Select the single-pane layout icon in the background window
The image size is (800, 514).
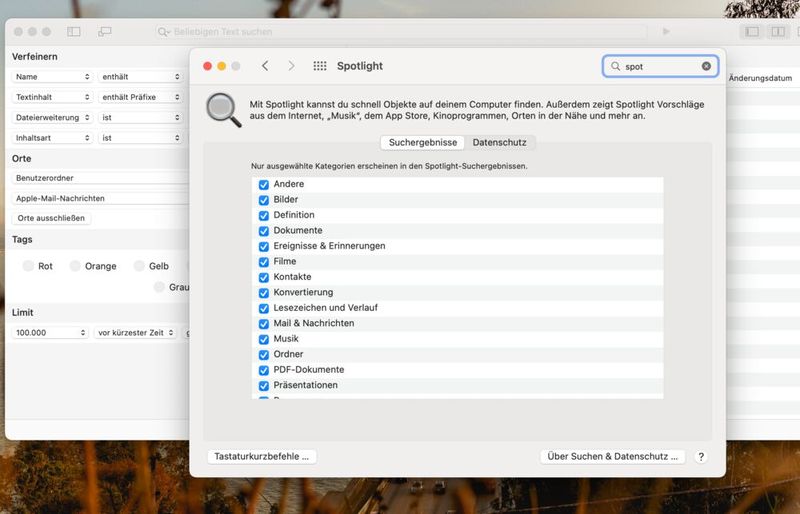pyautogui.click(x=752, y=32)
